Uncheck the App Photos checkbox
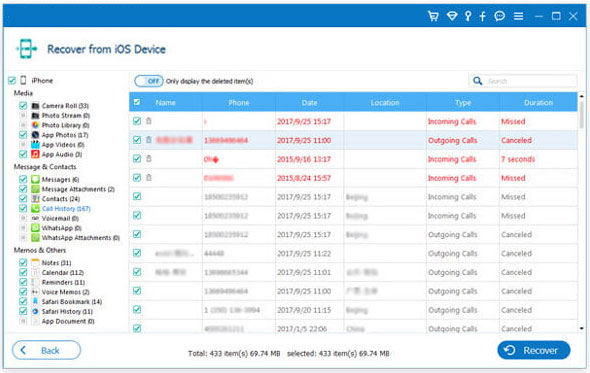 [x=23, y=135]
